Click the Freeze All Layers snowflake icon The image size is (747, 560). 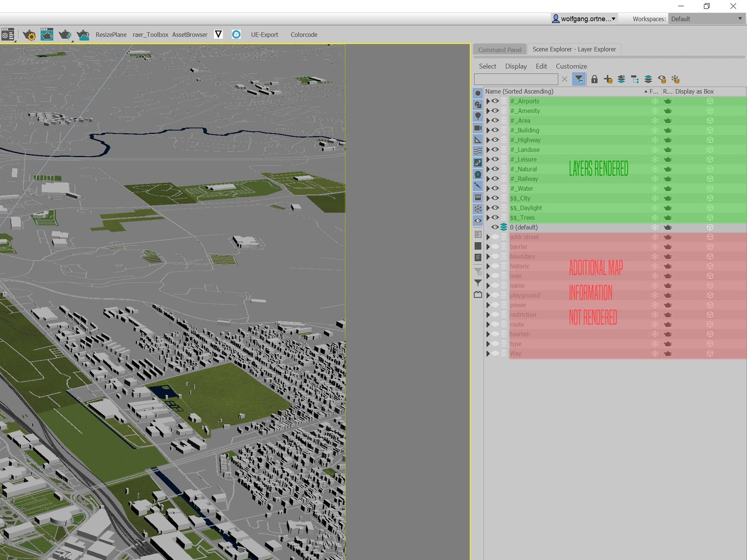click(675, 79)
